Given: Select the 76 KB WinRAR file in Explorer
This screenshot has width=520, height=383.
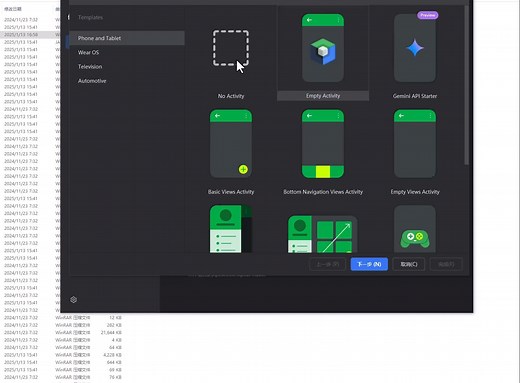Looking at the screenshot, I should click(63, 377).
